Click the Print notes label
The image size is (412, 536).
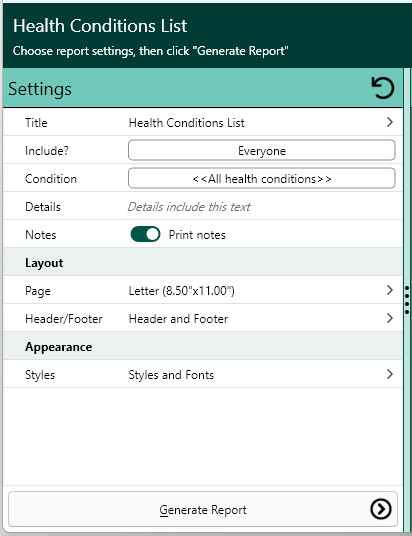pos(197,235)
